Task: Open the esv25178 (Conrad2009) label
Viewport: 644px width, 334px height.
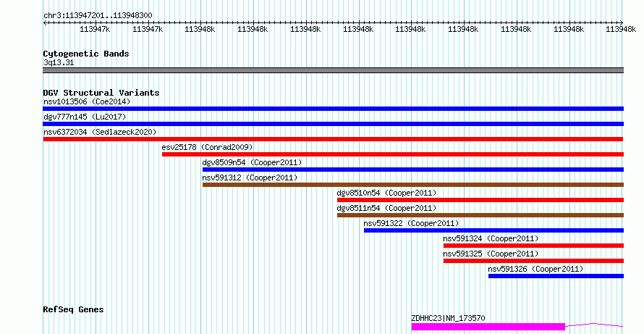Action: pyautogui.click(x=207, y=147)
